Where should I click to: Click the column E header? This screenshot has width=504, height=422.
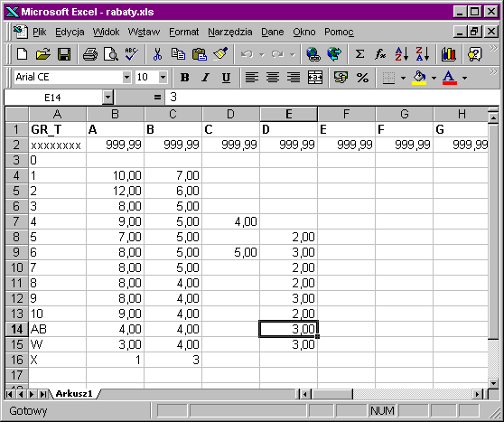289,114
